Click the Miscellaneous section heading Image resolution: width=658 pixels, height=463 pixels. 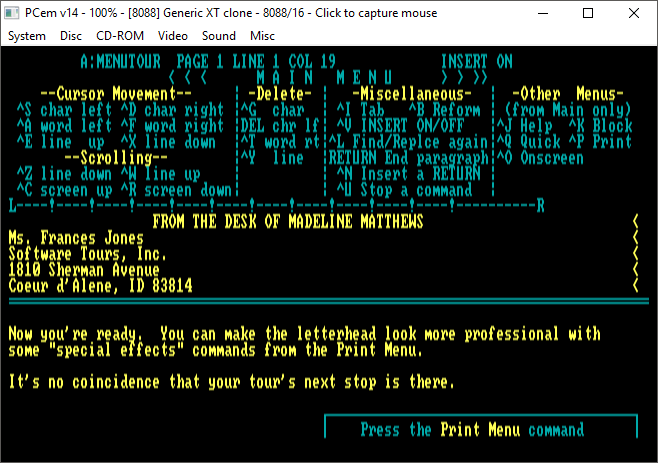[412, 94]
